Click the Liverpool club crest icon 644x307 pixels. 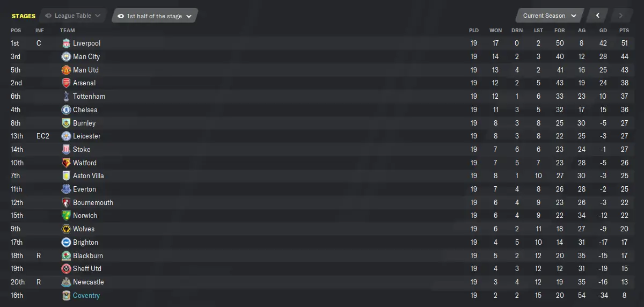click(66, 43)
